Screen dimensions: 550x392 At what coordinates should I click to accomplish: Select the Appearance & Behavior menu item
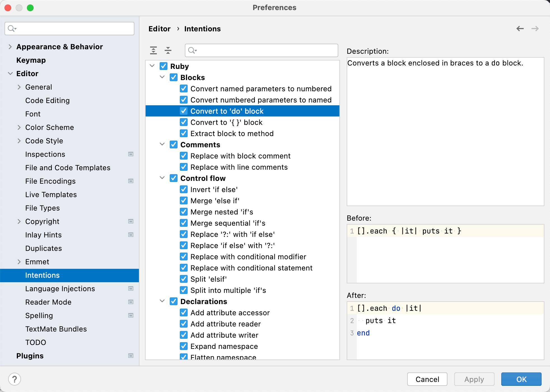point(60,46)
